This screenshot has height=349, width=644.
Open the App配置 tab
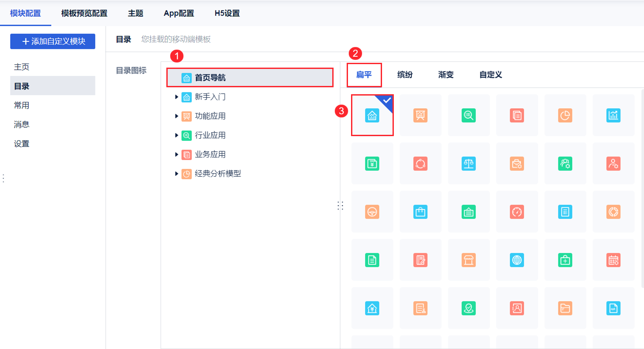pos(179,13)
